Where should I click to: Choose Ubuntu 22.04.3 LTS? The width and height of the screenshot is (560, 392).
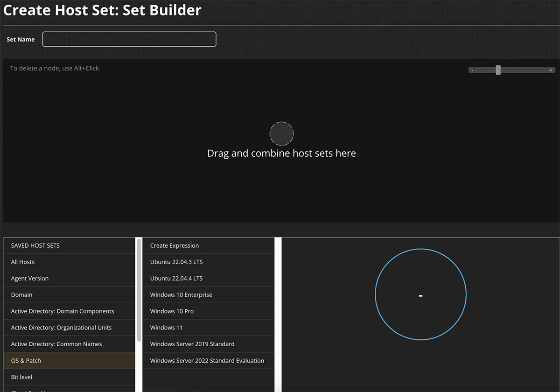pyautogui.click(x=209, y=262)
